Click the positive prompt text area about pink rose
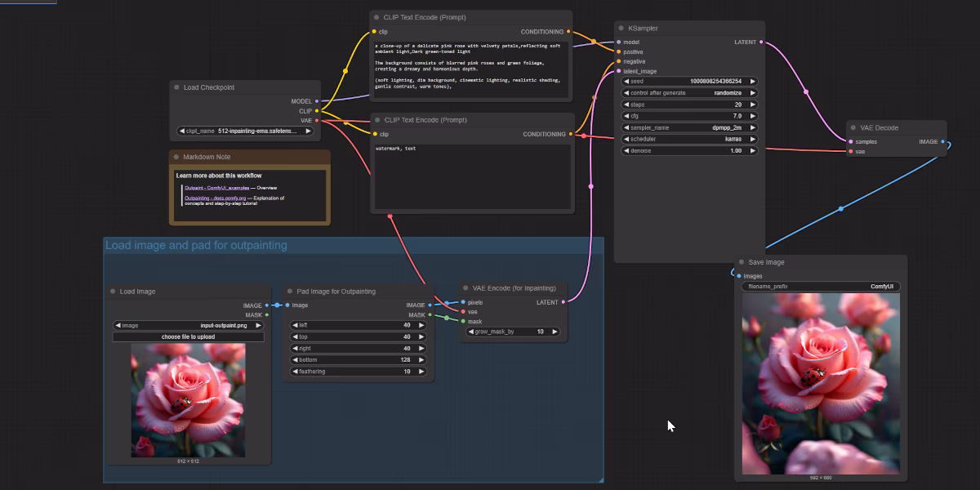980x490 pixels. coord(471,68)
